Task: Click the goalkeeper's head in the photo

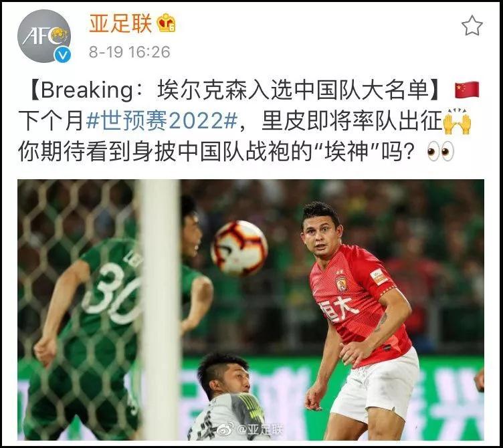Action: tap(223, 375)
